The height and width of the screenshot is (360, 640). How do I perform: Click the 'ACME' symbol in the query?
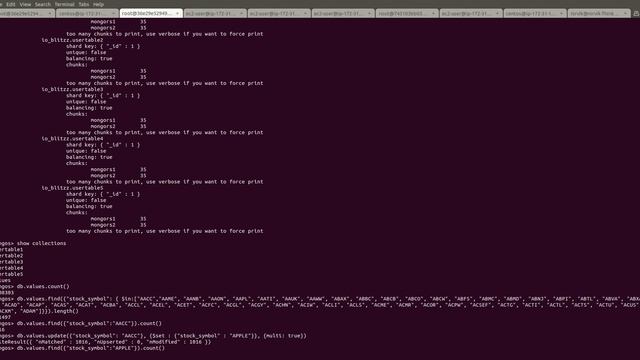tap(380, 305)
